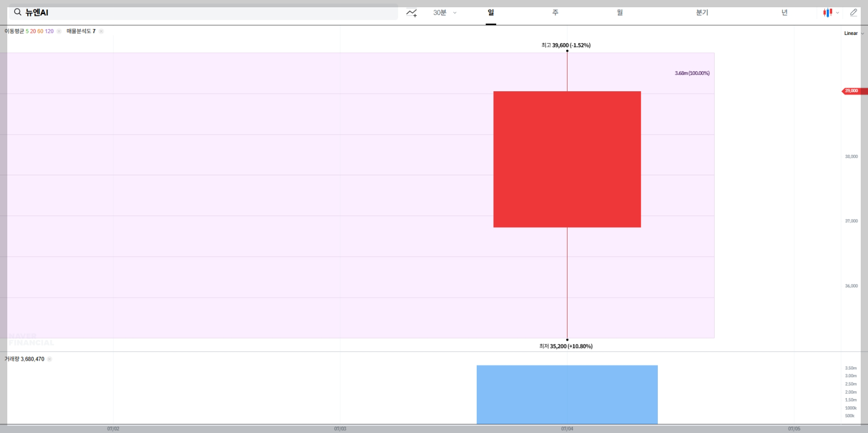Click the 07/03 date axis label
This screenshot has height=433, width=868.
pyautogui.click(x=340, y=429)
